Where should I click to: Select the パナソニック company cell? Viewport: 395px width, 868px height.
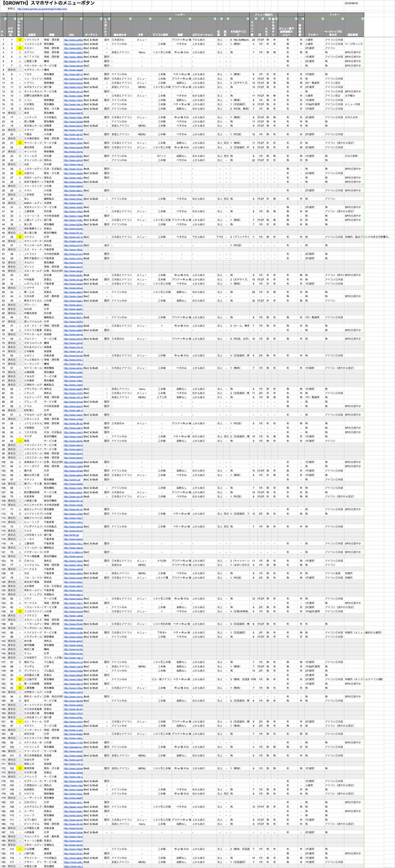[x=33, y=747]
